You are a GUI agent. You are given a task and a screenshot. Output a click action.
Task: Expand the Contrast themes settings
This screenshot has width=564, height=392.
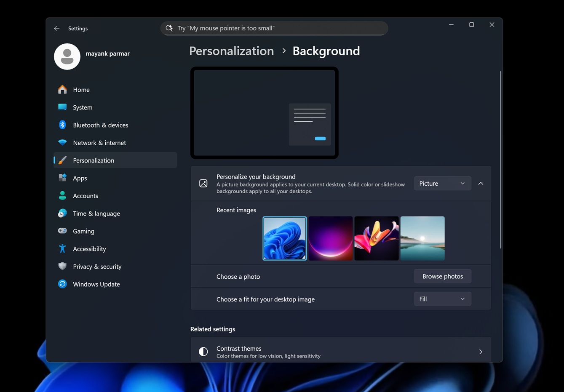[x=481, y=351]
